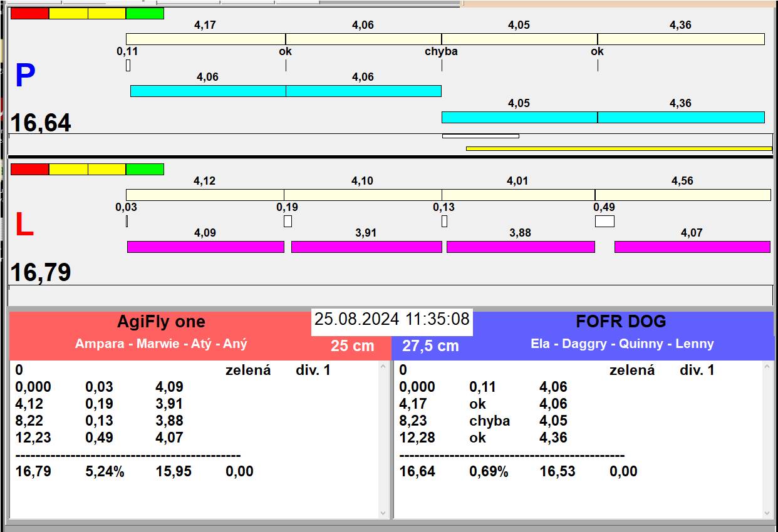Click the 15,95 value in AgiFly summary

pos(174,471)
